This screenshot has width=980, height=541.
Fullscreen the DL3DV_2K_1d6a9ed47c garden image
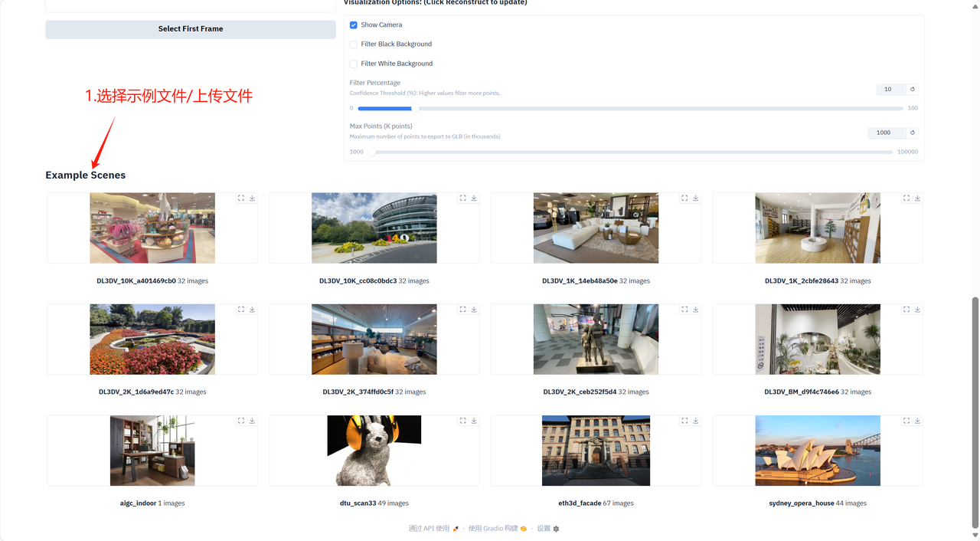click(x=241, y=310)
